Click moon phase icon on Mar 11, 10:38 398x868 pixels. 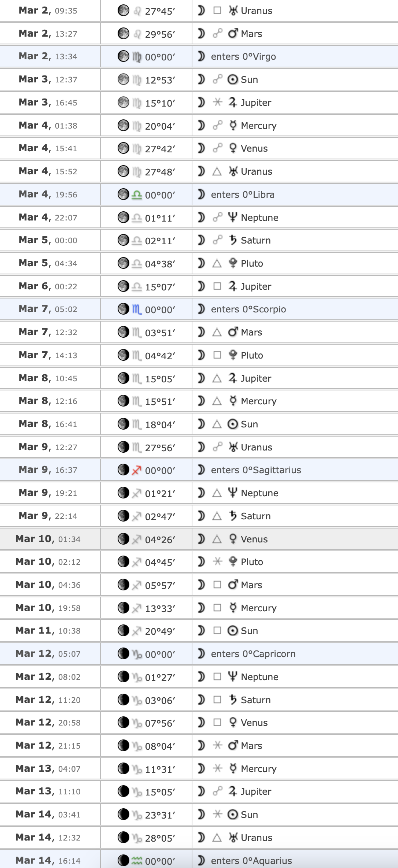(x=124, y=630)
